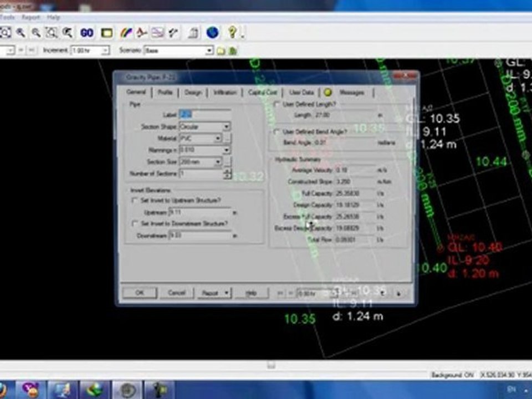Toggle User Defined Length checkbox

(x=277, y=104)
